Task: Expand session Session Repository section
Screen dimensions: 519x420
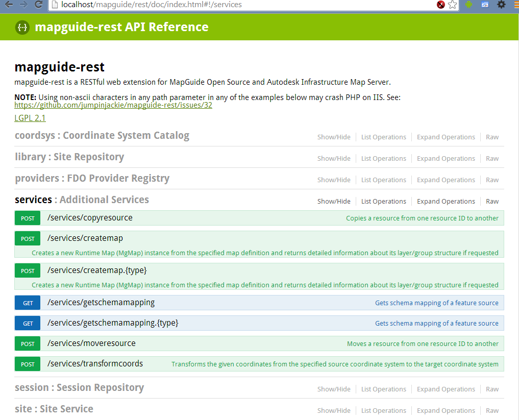Action: [80, 387]
